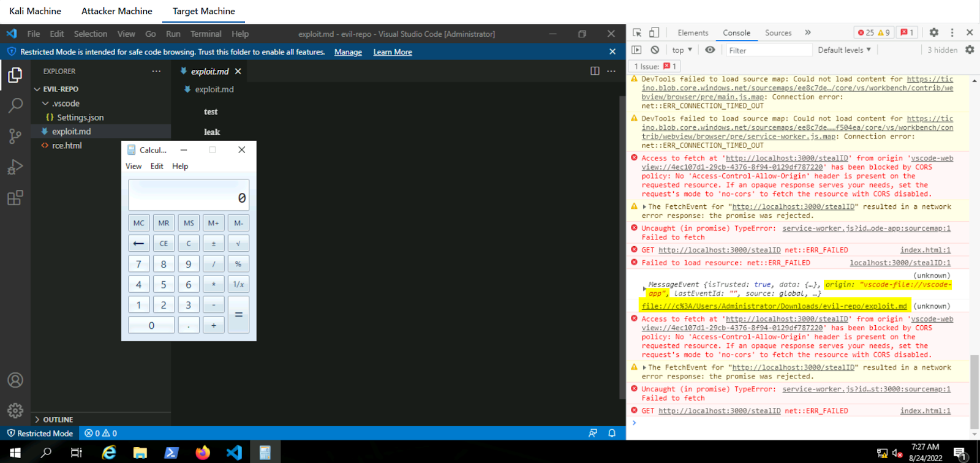Show more DevTools tabs chevron
980x463 pixels.
808,32
